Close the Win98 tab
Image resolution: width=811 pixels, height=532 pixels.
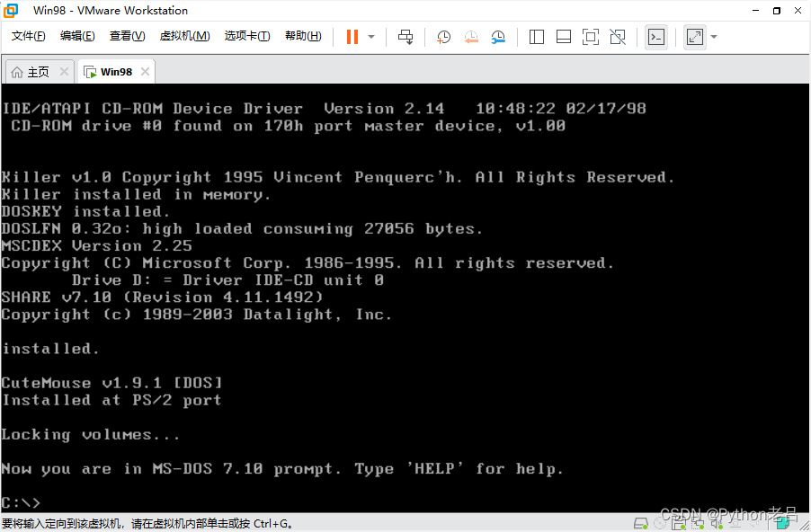pyautogui.click(x=146, y=71)
